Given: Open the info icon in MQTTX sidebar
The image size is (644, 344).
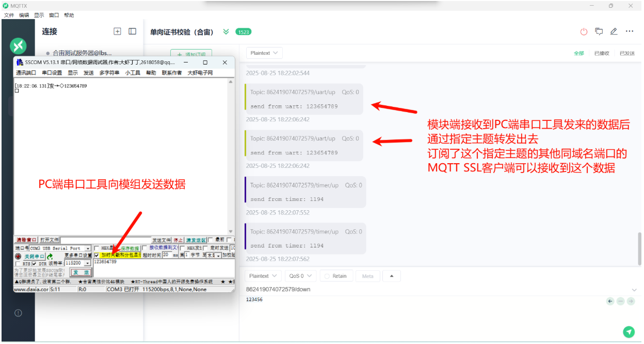Looking at the screenshot, I should pyautogui.click(x=18, y=313).
